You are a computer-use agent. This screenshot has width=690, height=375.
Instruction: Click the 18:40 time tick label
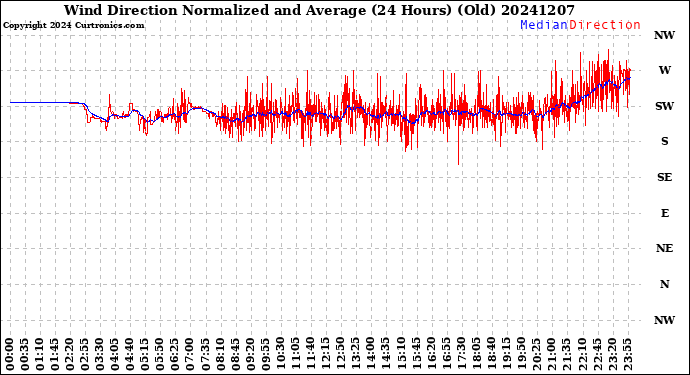coord(492,353)
